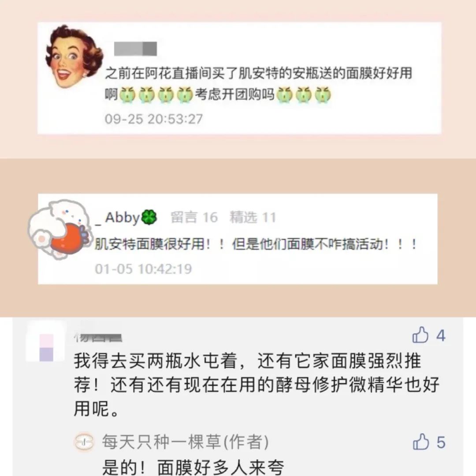Like the author's reply with 5 likes

pyautogui.click(x=421, y=442)
